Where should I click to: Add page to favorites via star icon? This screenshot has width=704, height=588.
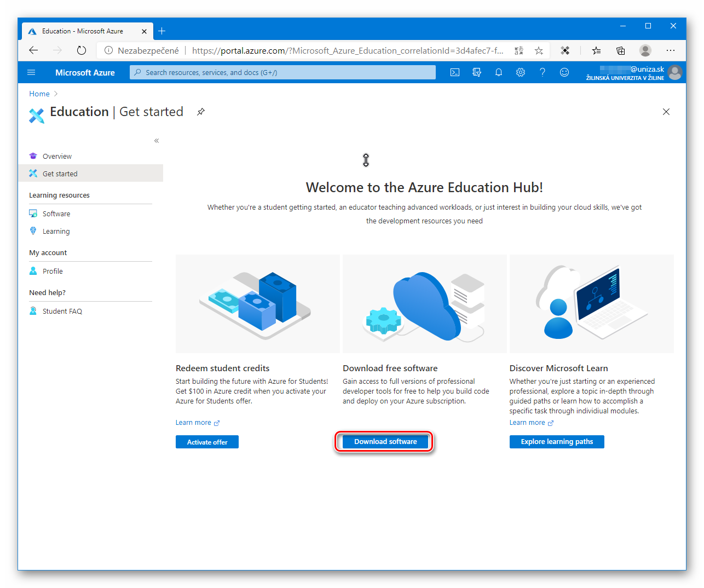[x=539, y=50]
